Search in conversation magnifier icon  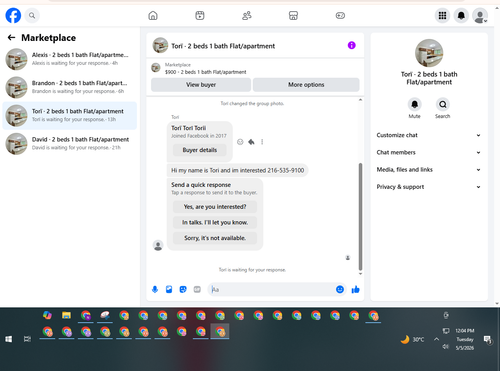(442, 104)
